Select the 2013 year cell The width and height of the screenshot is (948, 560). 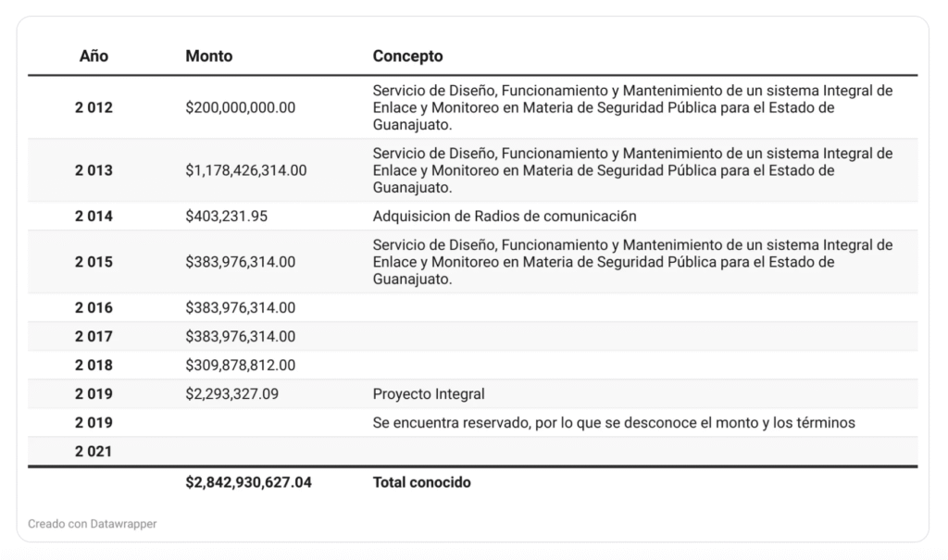pos(94,170)
